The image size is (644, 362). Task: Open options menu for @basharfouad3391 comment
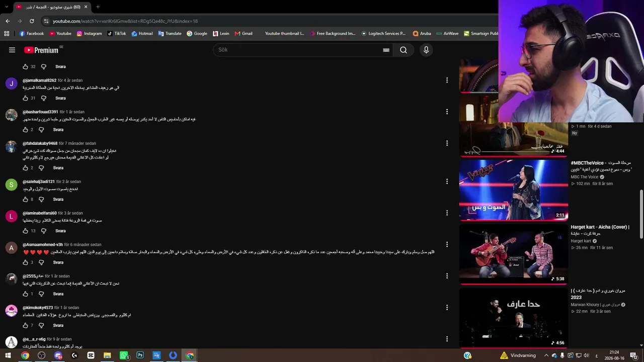coord(447,112)
